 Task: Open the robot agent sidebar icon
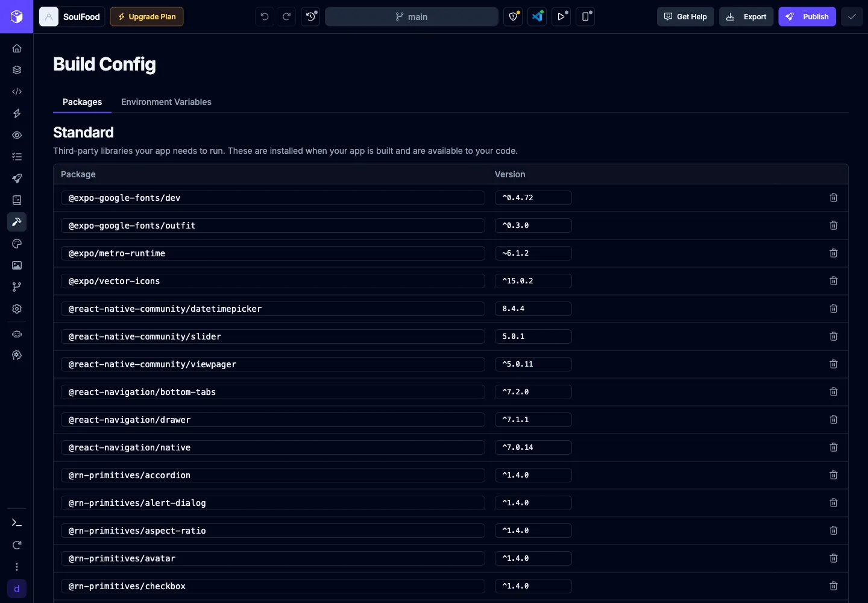(x=17, y=334)
